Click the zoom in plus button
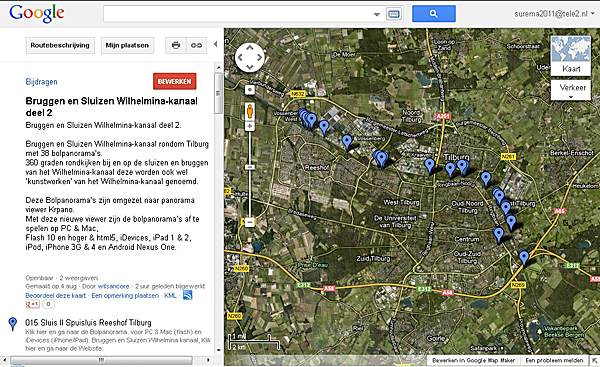This screenshot has height=367, width=600. pos(249,126)
